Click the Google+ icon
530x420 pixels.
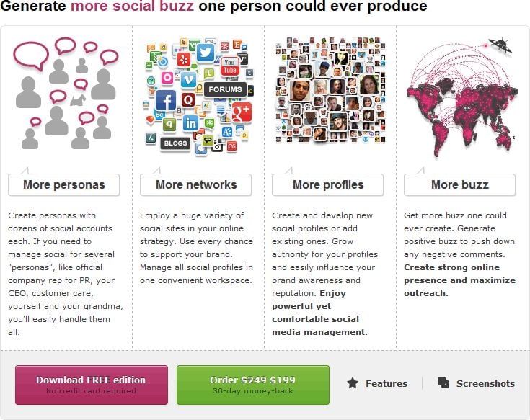[242, 112]
